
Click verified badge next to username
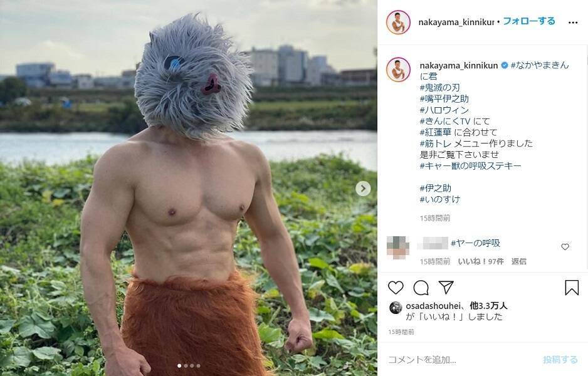point(505,66)
